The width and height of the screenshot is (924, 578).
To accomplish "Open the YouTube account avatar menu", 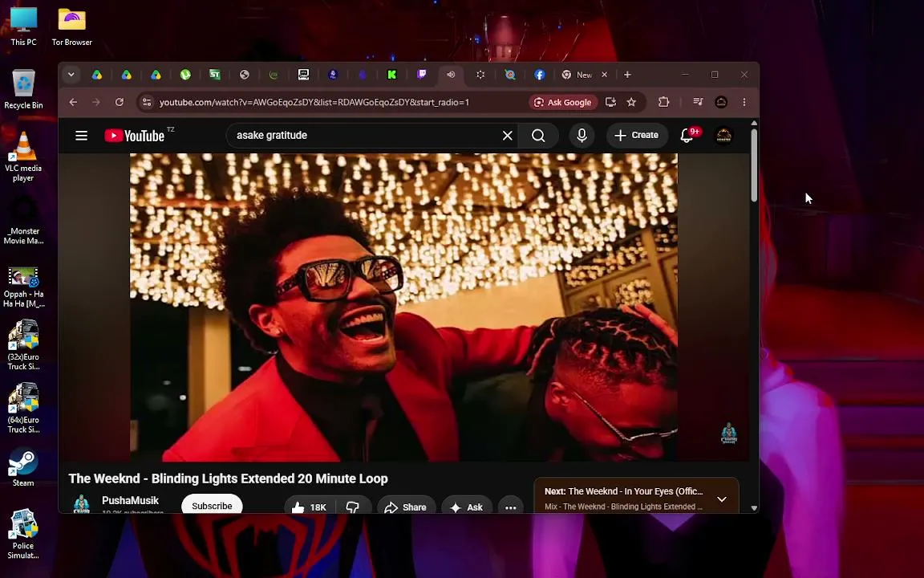I will 723,136.
